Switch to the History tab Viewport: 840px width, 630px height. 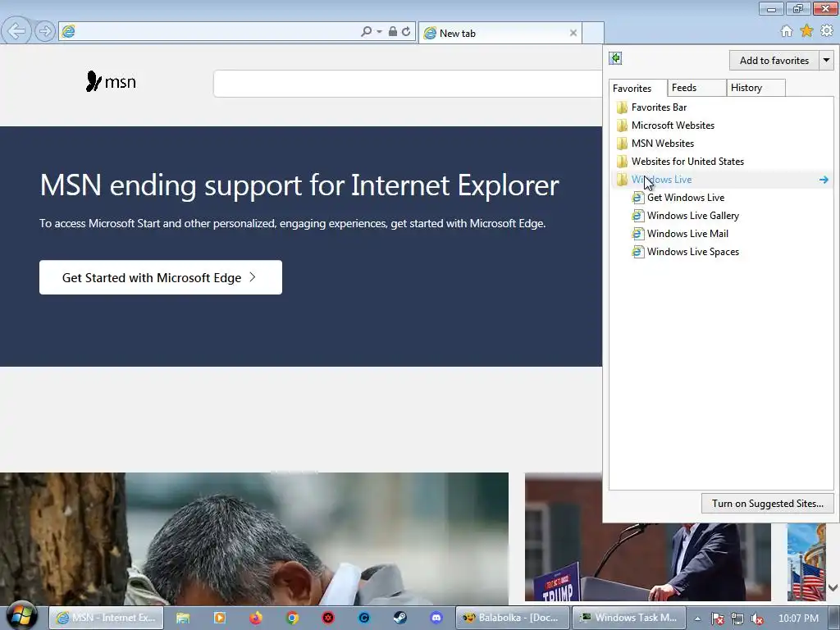(756, 88)
